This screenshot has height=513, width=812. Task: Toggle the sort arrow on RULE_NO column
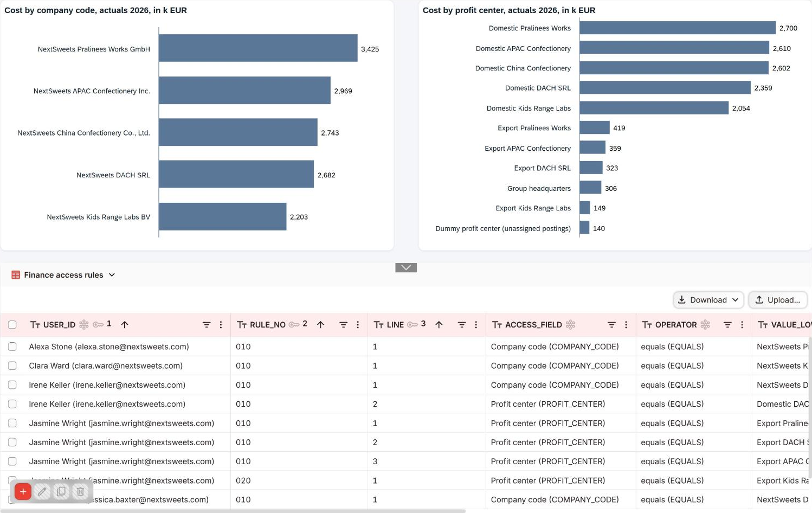[320, 325]
